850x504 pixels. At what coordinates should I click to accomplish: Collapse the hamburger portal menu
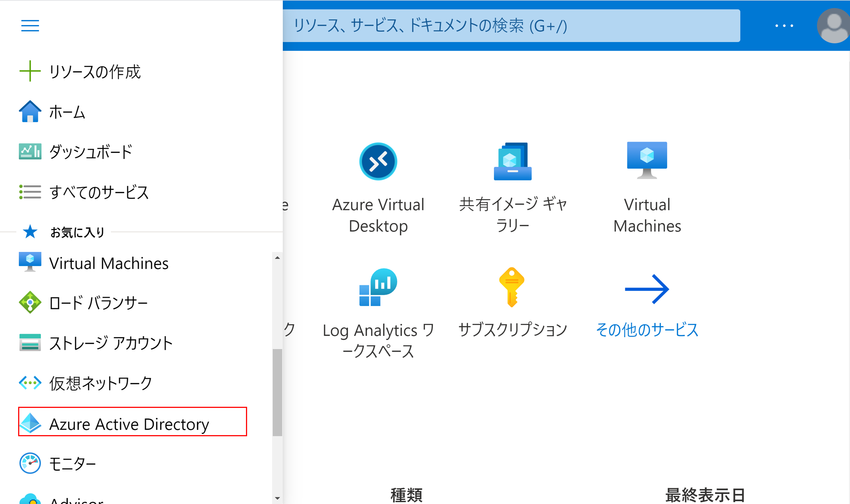(x=30, y=25)
